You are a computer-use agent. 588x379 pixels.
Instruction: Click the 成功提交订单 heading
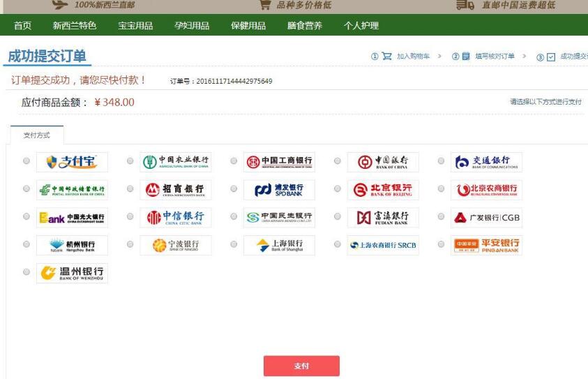pyautogui.click(x=47, y=57)
